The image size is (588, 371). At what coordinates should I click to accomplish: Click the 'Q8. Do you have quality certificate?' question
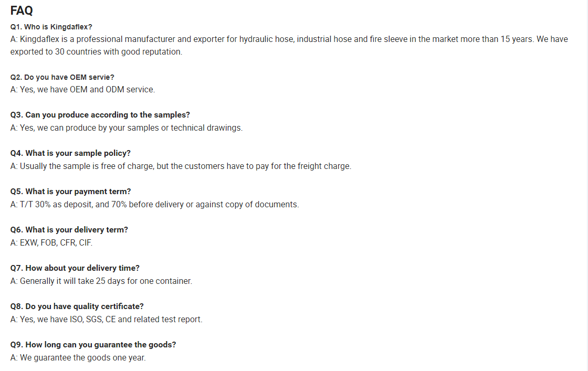point(77,306)
